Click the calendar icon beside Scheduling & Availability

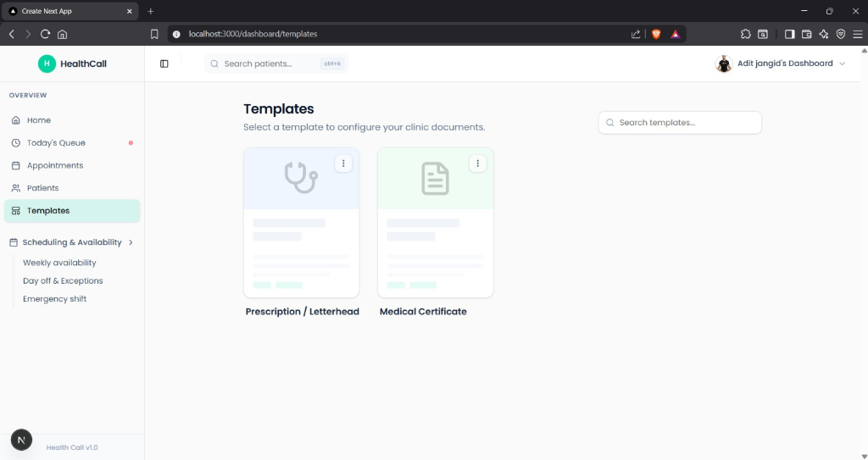tap(14, 242)
